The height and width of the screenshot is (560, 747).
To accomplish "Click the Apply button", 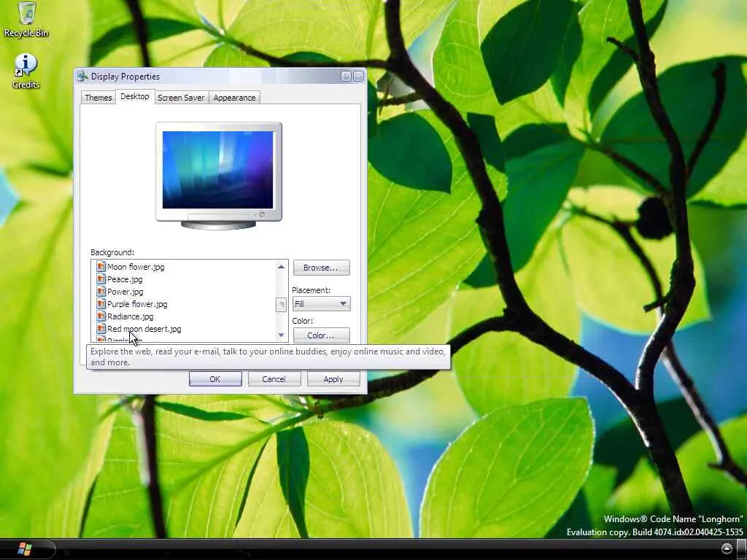I will click(333, 379).
